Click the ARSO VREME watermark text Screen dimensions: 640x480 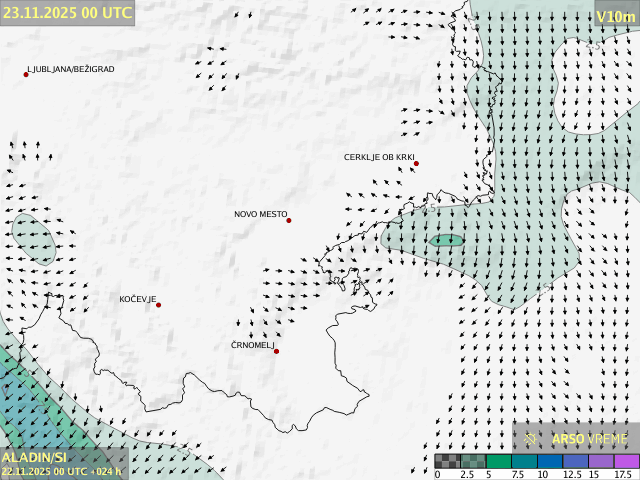[589, 438]
